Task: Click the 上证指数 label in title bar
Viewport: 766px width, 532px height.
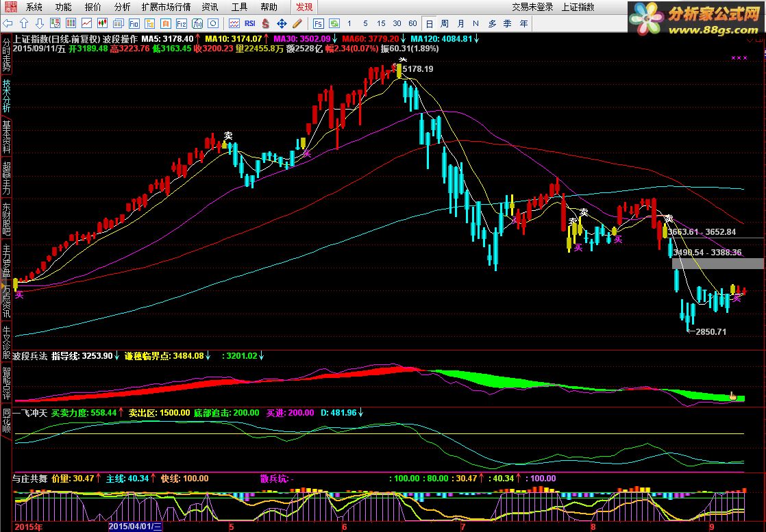Action: [578, 7]
